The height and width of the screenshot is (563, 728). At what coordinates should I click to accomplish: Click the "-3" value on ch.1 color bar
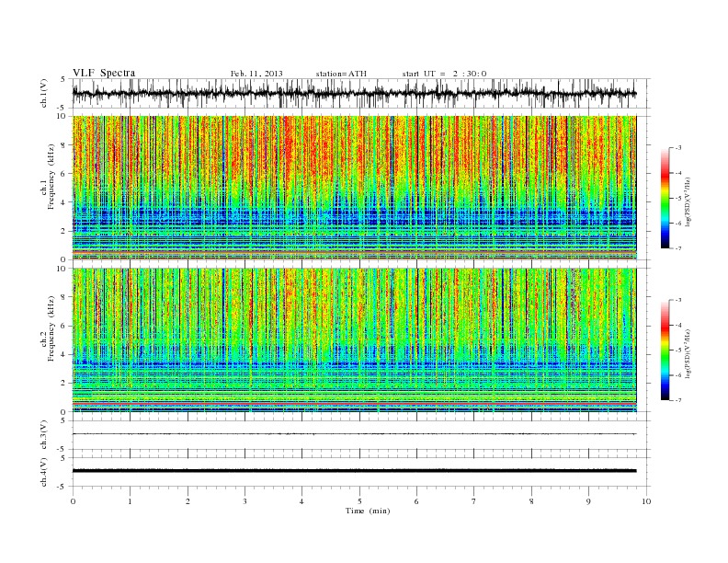coord(677,148)
